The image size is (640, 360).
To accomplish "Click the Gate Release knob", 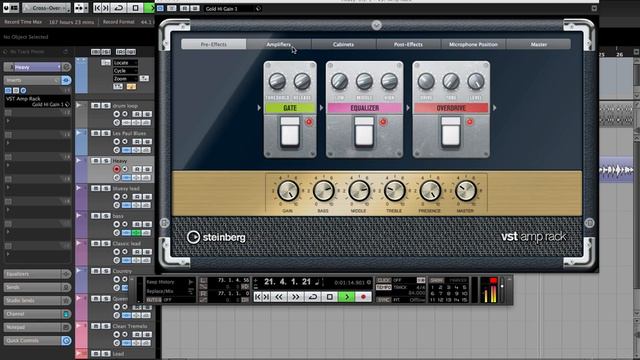I will pyautogui.click(x=302, y=82).
